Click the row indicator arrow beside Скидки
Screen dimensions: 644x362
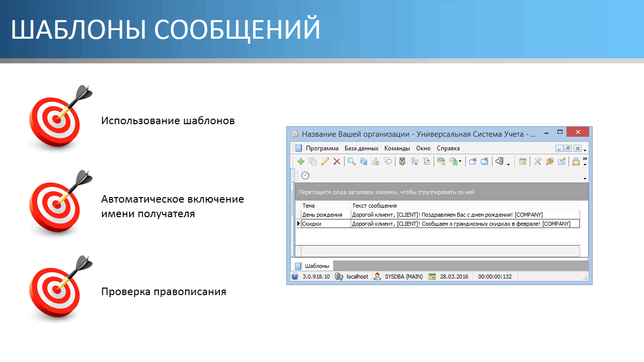(298, 224)
